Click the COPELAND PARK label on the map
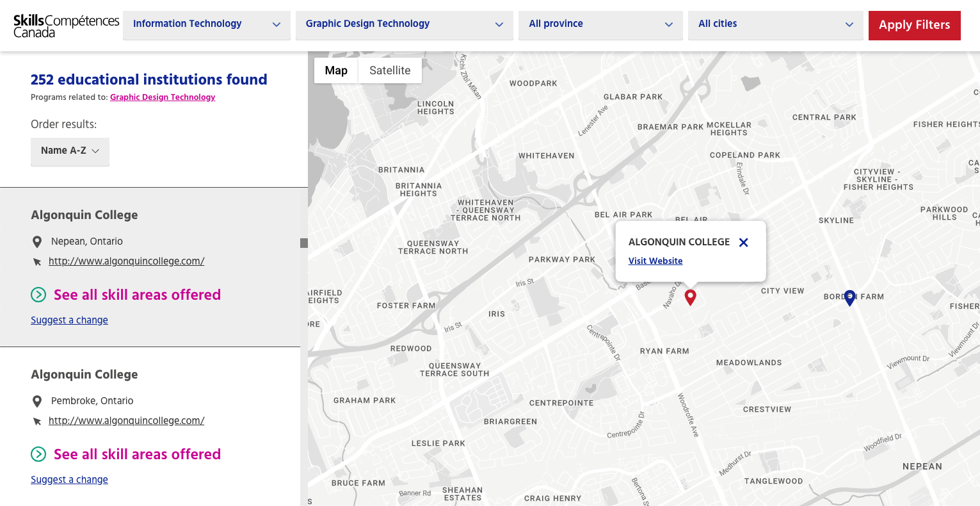980x506 pixels. (x=745, y=155)
